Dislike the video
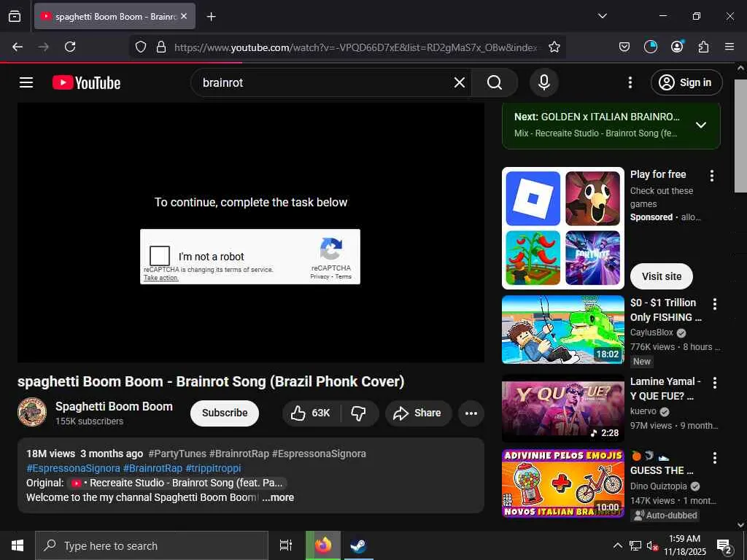The height and width of the screenshot is (560, 747). [359, 413]
